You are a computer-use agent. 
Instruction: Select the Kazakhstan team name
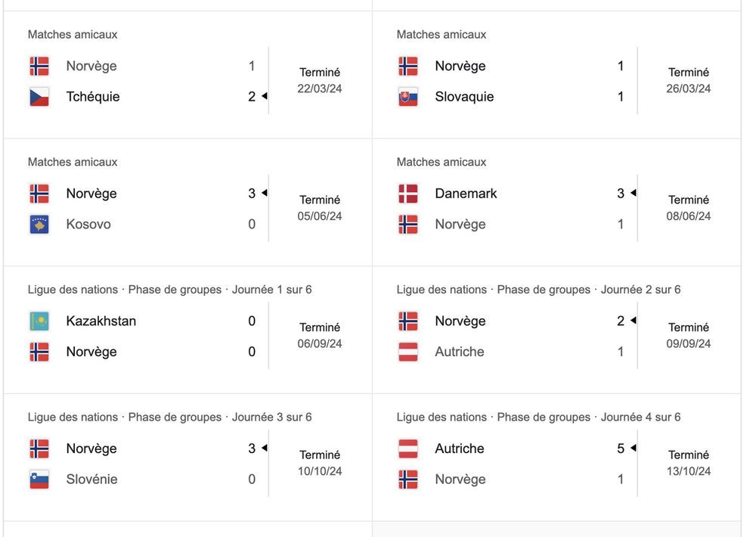pos(101,321)
